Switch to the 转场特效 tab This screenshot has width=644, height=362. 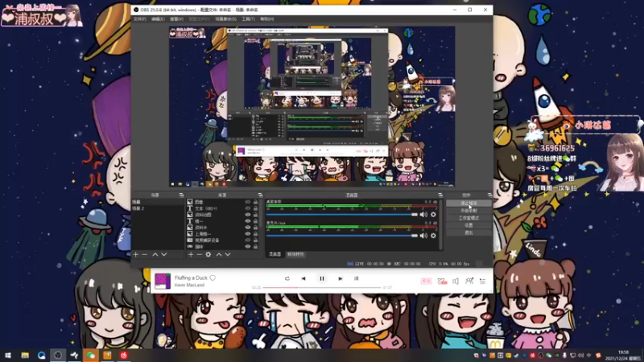tap(295, 254)
